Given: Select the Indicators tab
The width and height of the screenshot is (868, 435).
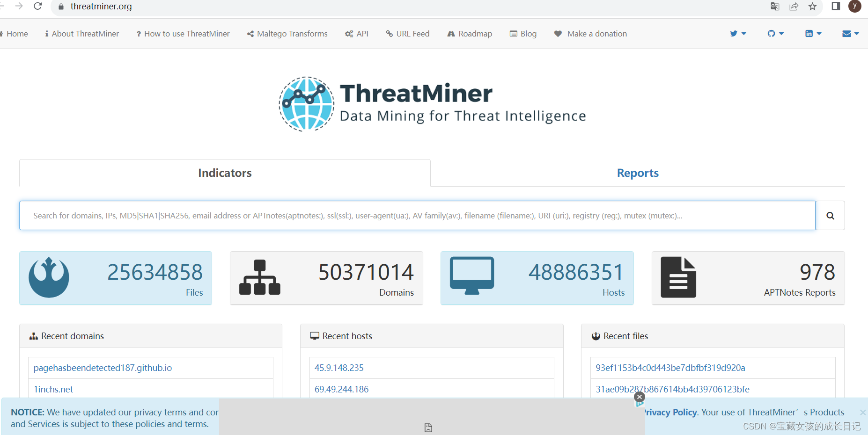Looking at the screenshot, I should pyautogui.click(x=225, y=173).
